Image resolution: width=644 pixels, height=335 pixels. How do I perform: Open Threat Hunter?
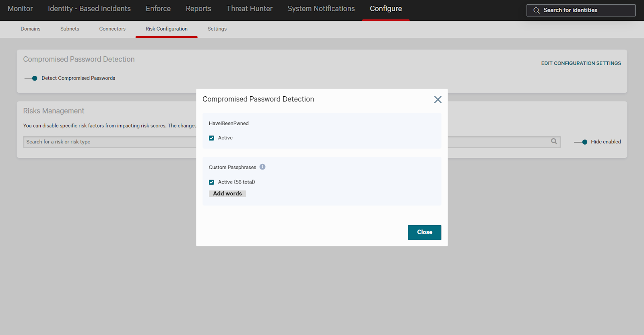250,9
